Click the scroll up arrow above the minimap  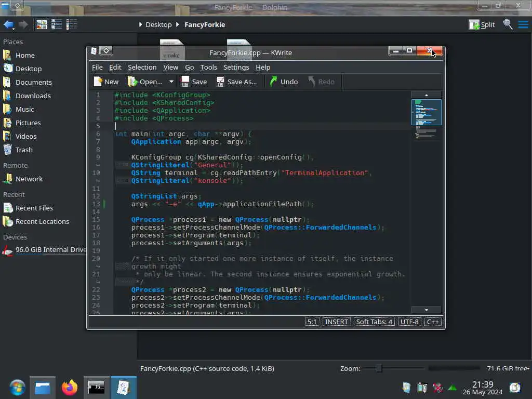pyautogui.click(x=427, y=95)
